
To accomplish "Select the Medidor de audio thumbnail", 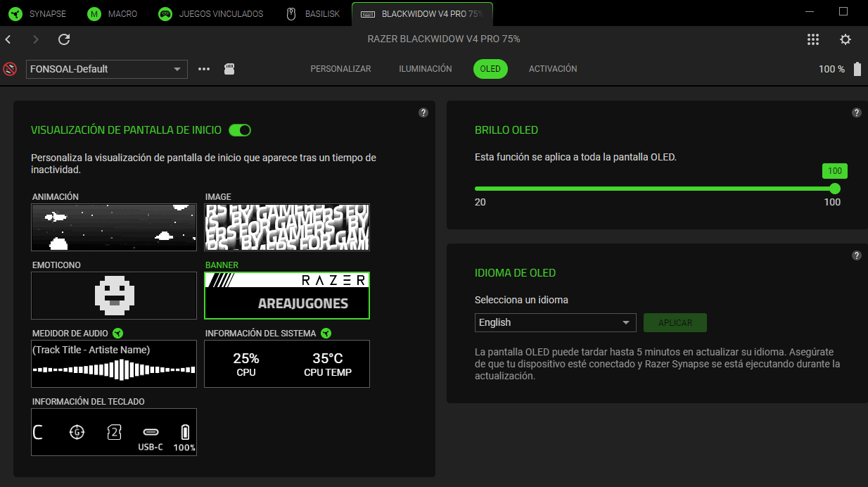I will (x=114, y=364).
